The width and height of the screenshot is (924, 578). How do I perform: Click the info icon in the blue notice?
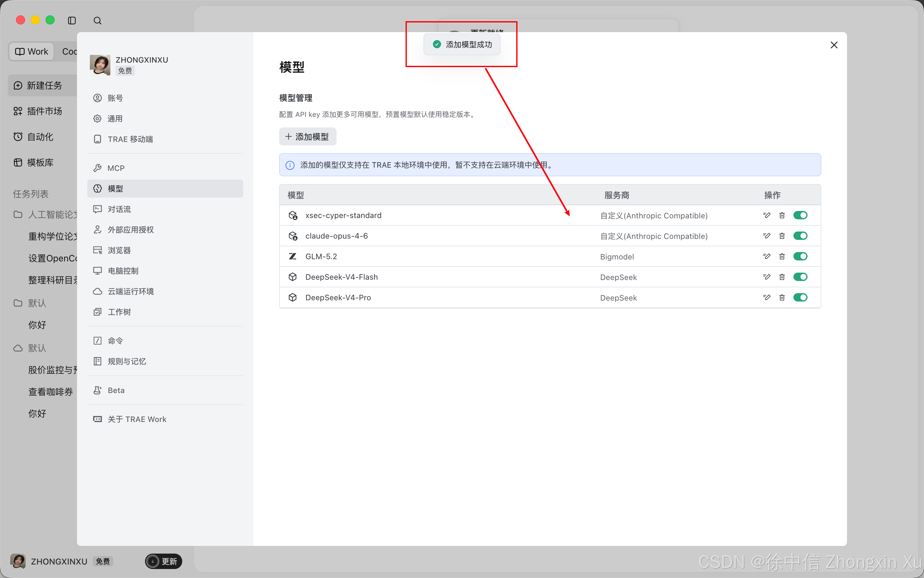click(x=290, y=165)
